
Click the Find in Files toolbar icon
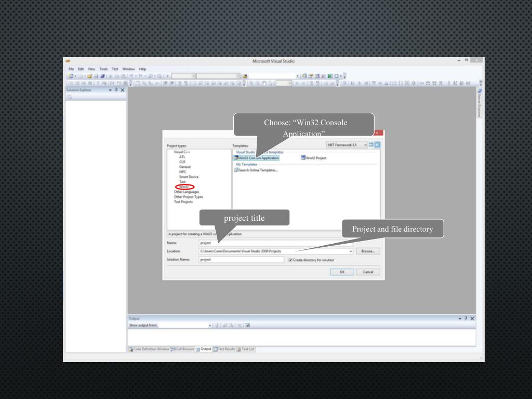click(245, 76)
